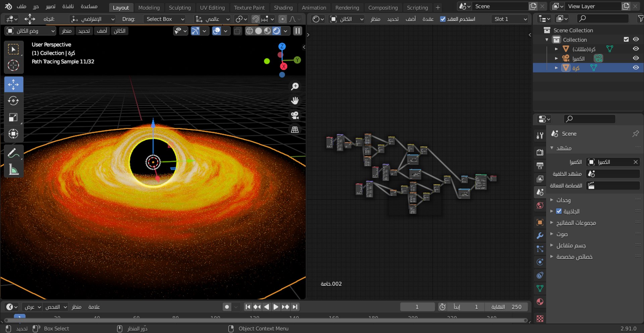This screenshot has width=644, height=333.
Task: Click the النهاية end frame field 250
Action: [506, 307]
